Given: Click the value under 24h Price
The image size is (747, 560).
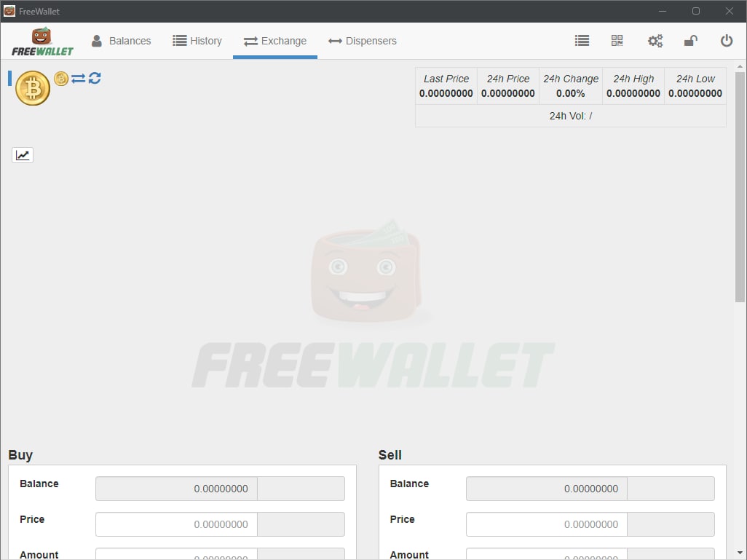Looking at the screenshot, I should pos(508,93).
